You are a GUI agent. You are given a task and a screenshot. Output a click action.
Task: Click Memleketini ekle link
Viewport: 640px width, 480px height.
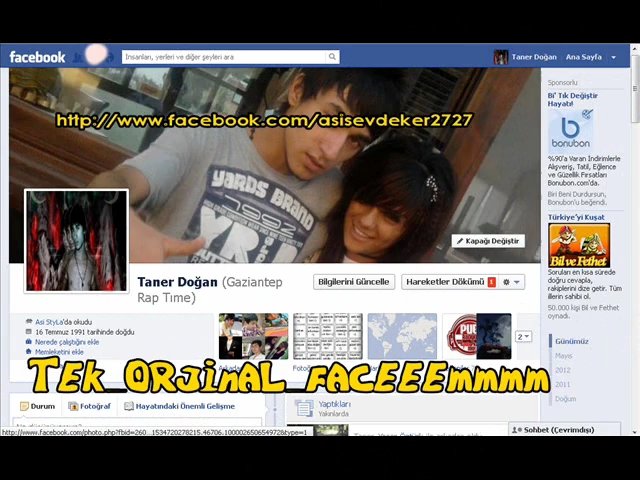[x=59, y=352]
